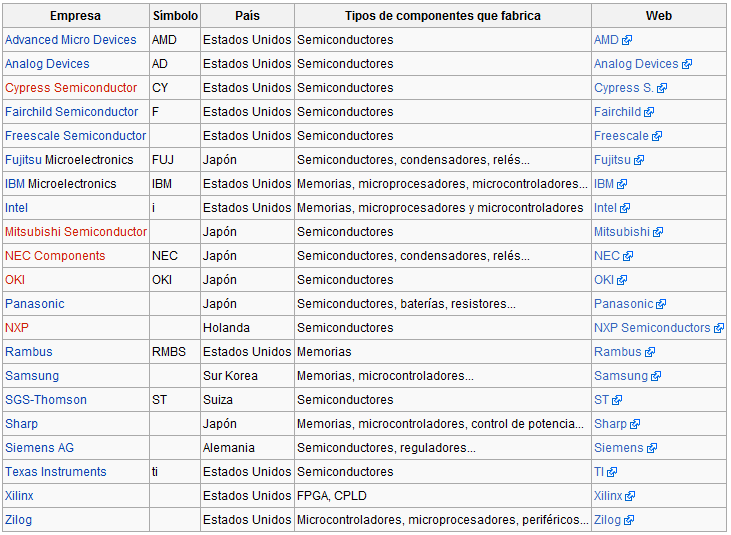Open the Sharp company article link
The height and width of the screenshot is (535, 731).
pyautogui.click(x=21, y=424)
